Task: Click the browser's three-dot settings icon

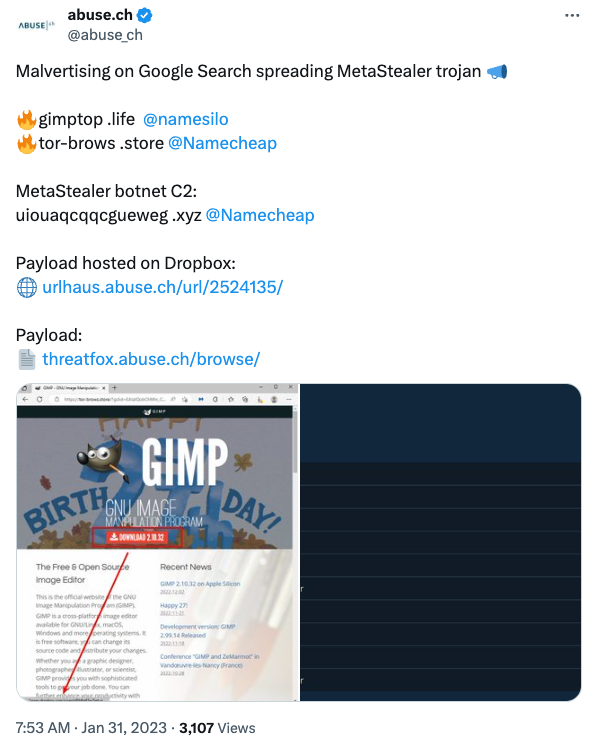Action: tap(288, 400)
